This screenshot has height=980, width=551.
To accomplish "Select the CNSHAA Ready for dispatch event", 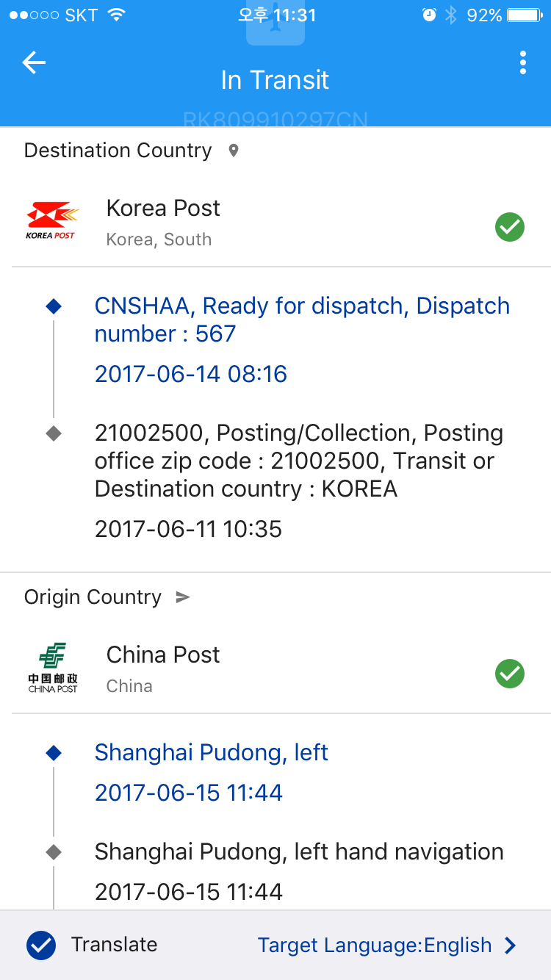I will [x=302, y=320].
